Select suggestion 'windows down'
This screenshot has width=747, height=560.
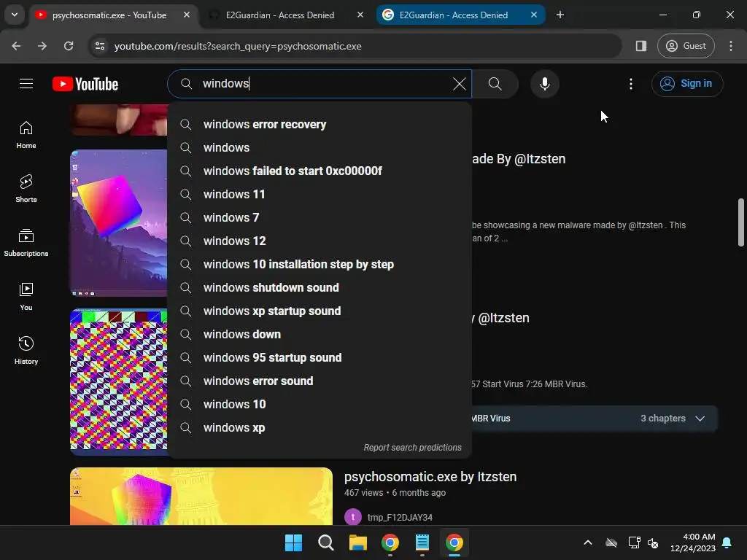coord(320,334)
